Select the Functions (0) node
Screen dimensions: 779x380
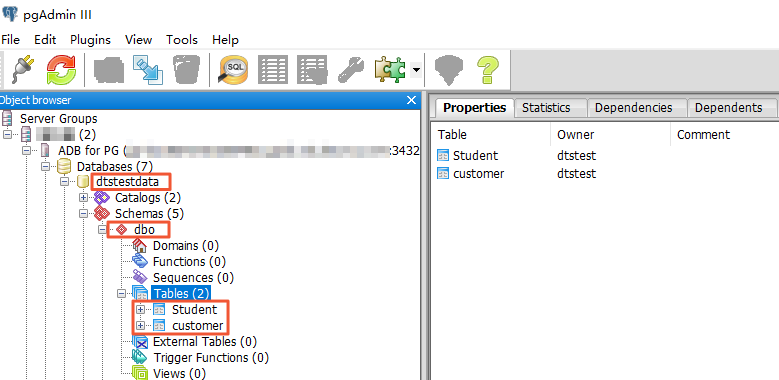[x=189, y=261]
